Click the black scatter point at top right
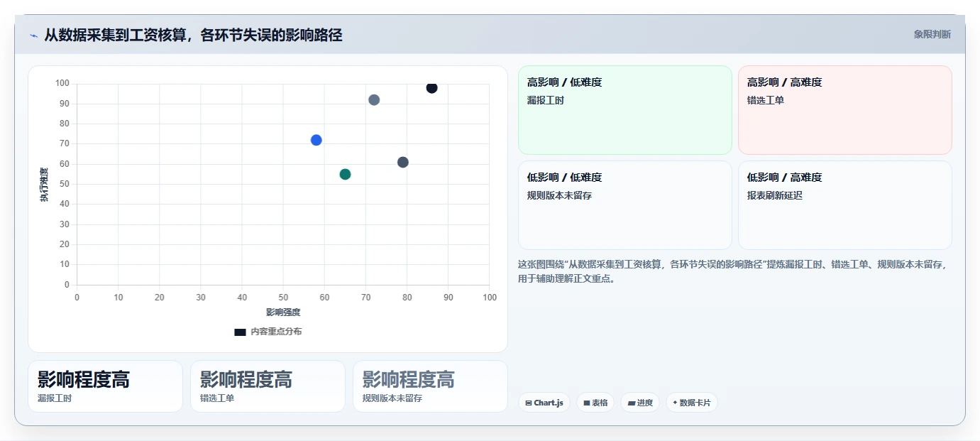 click(x=431, y=88)
